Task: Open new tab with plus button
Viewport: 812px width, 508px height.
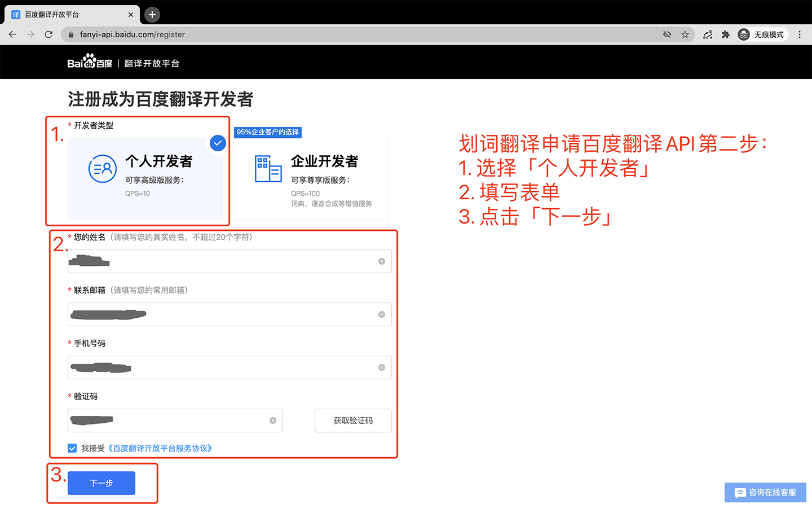Action: coord(152,15)
